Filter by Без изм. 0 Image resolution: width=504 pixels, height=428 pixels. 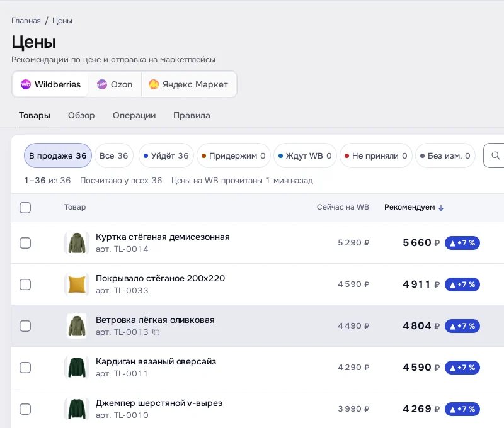coord(445,155)
